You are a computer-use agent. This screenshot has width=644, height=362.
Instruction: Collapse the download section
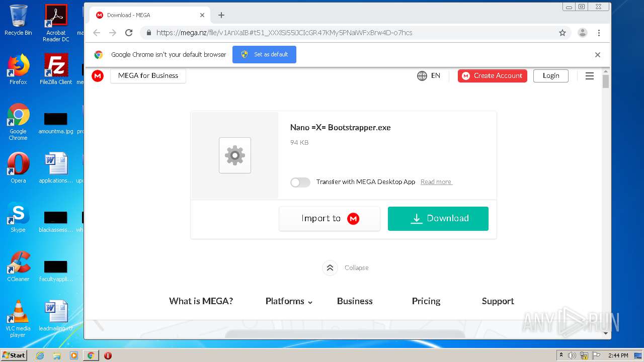[x=330, y=268]
